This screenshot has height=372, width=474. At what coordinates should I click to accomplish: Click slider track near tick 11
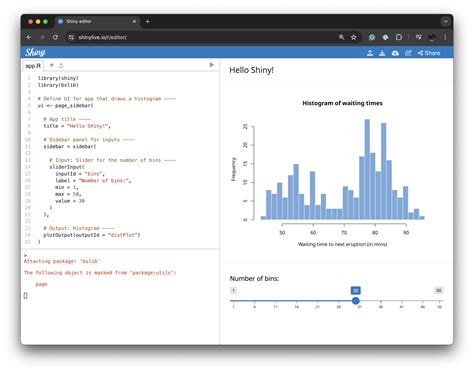click(275, 301)
